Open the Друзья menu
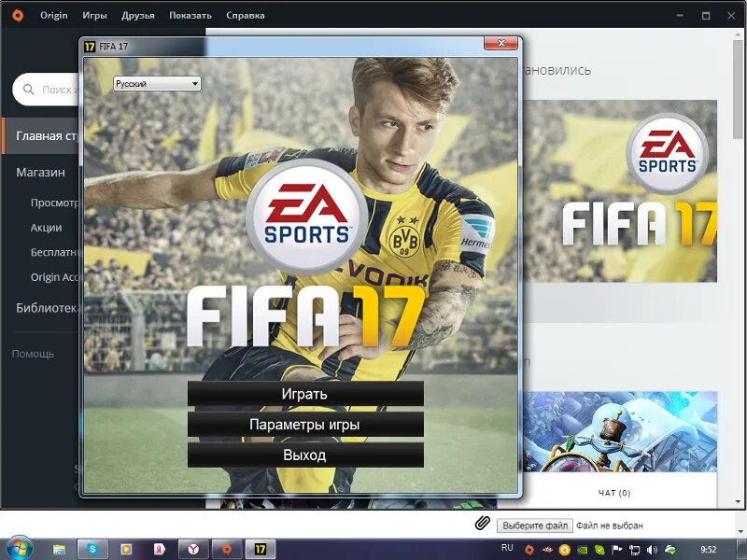 click(138, 15)
